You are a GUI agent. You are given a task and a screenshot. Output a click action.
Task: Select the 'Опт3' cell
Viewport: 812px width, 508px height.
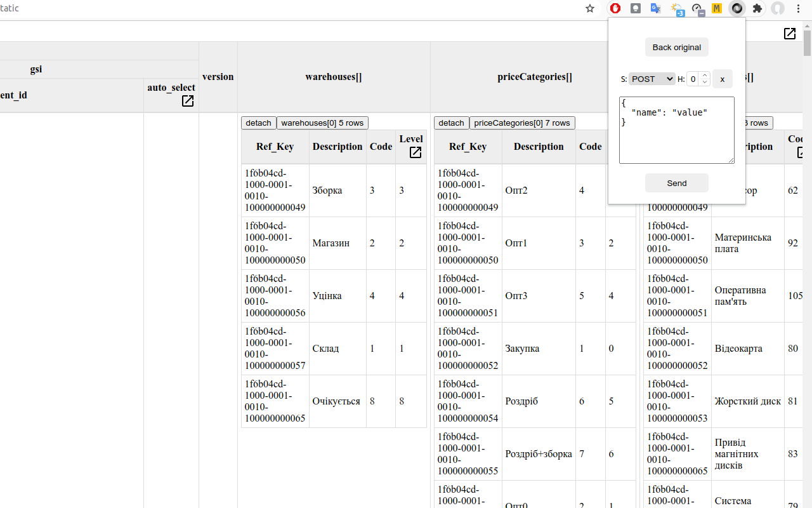pos(539,296)
